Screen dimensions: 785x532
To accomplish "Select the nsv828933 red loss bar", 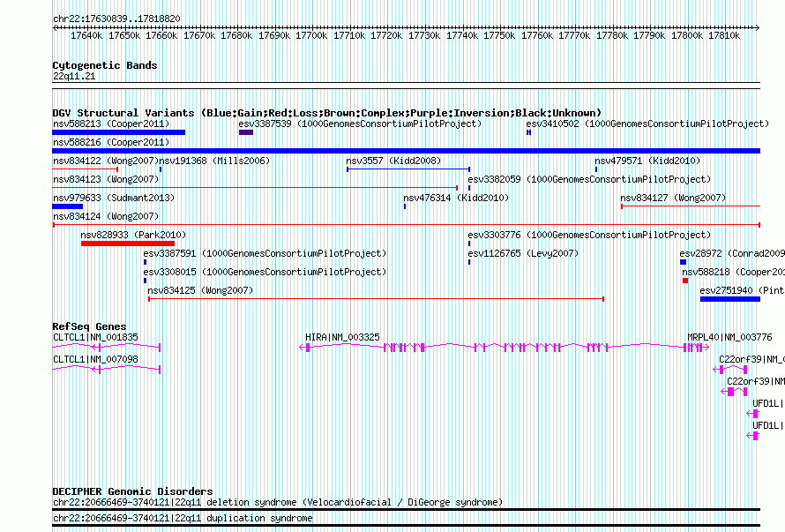I will pos(128,244).
